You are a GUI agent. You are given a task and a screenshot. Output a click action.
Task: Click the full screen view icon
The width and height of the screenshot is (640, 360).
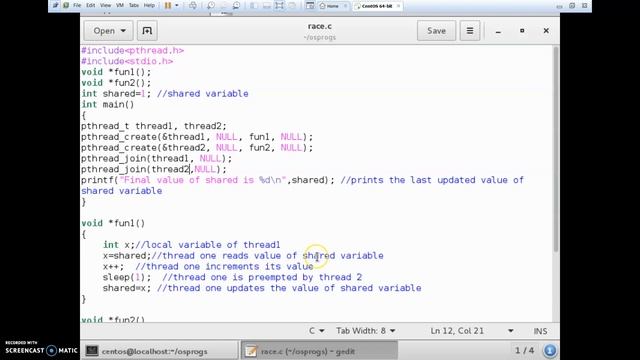coord(280,6)
